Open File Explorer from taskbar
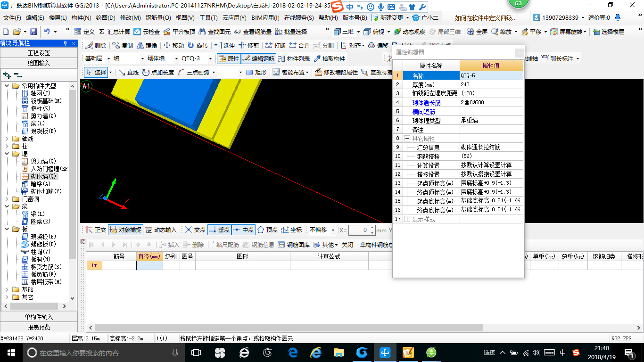 (339, 353)
